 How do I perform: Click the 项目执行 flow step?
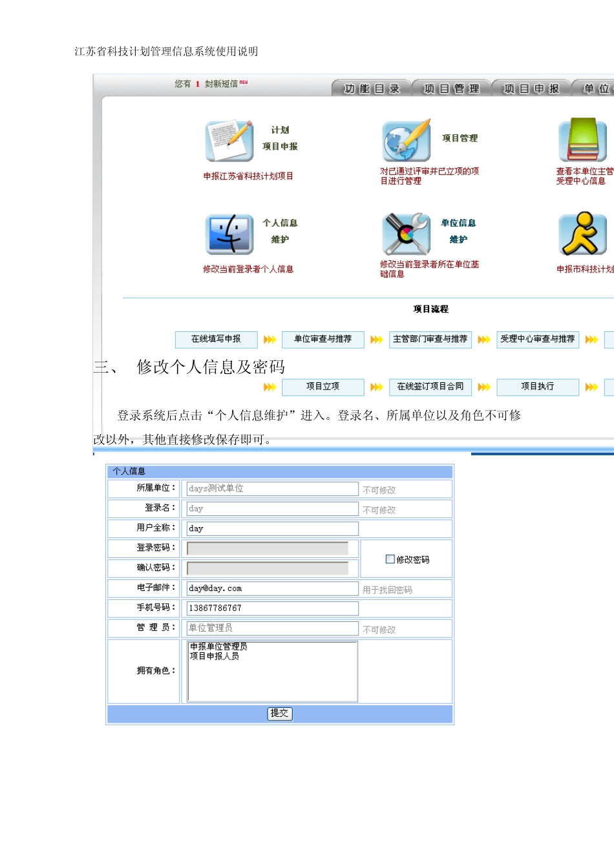pyautogui.click(x=538, y=387)
